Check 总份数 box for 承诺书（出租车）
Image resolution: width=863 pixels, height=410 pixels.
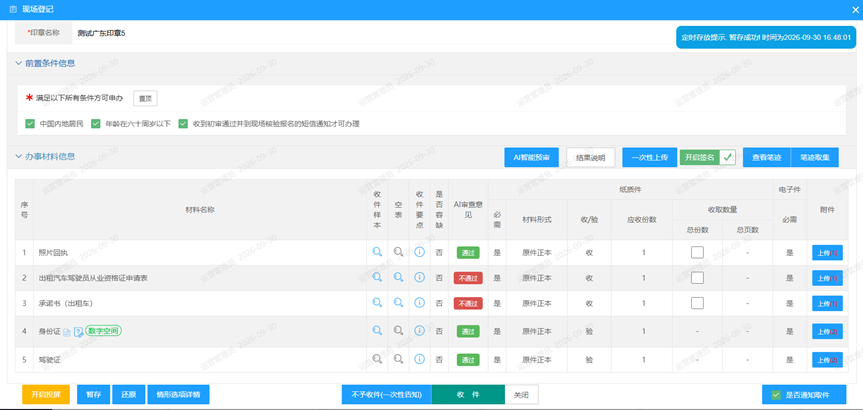click(x=697, y=303)
